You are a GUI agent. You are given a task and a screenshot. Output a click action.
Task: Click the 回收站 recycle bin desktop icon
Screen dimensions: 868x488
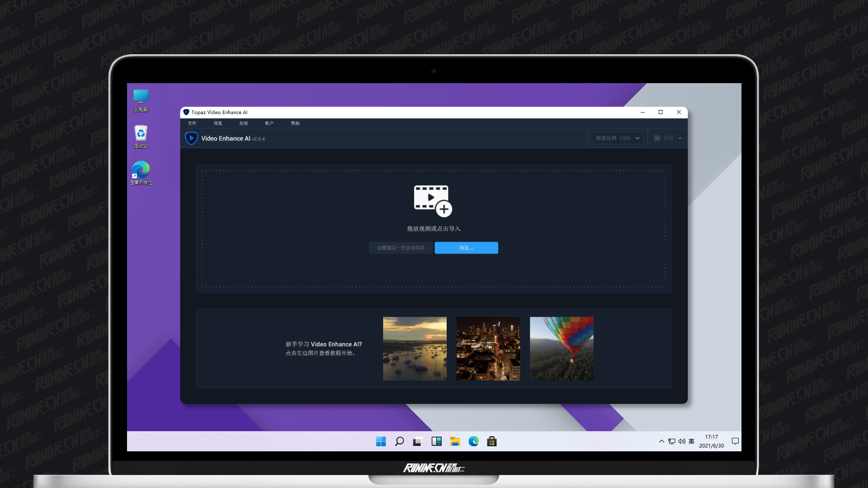140,137
